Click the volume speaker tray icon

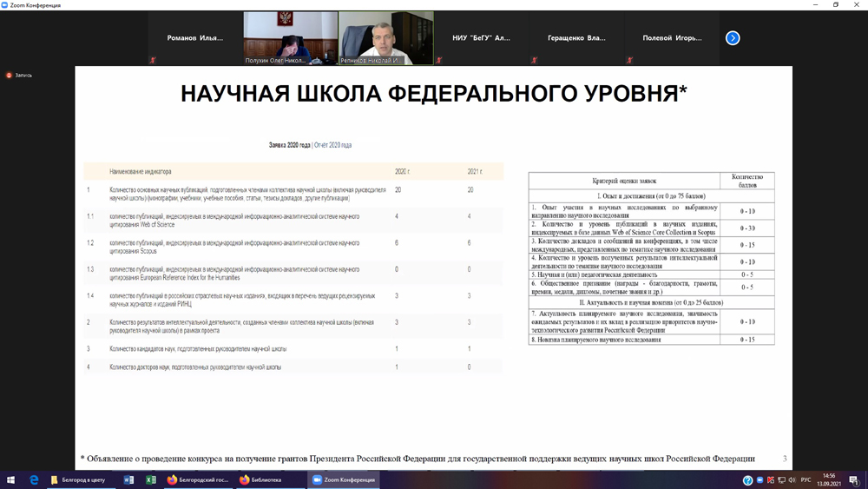pyautogui.click(x=792, y=479)
